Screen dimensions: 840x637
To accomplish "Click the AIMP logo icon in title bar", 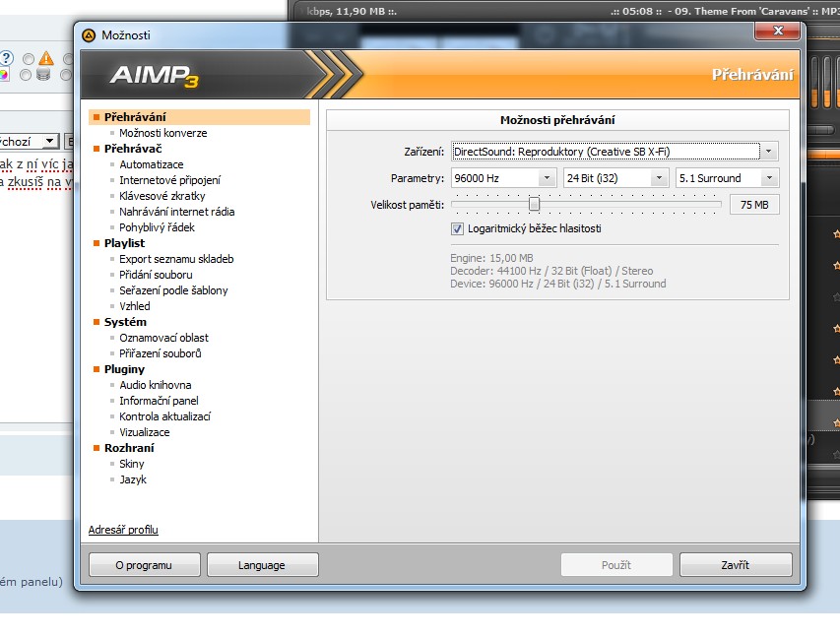I will click(90, 34).
